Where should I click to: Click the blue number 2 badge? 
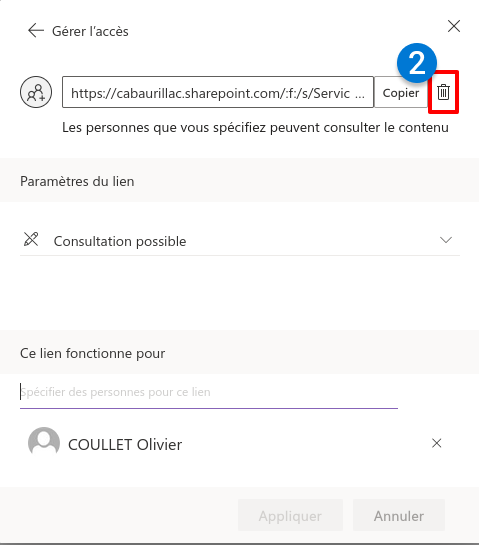(x=416, y=63)
